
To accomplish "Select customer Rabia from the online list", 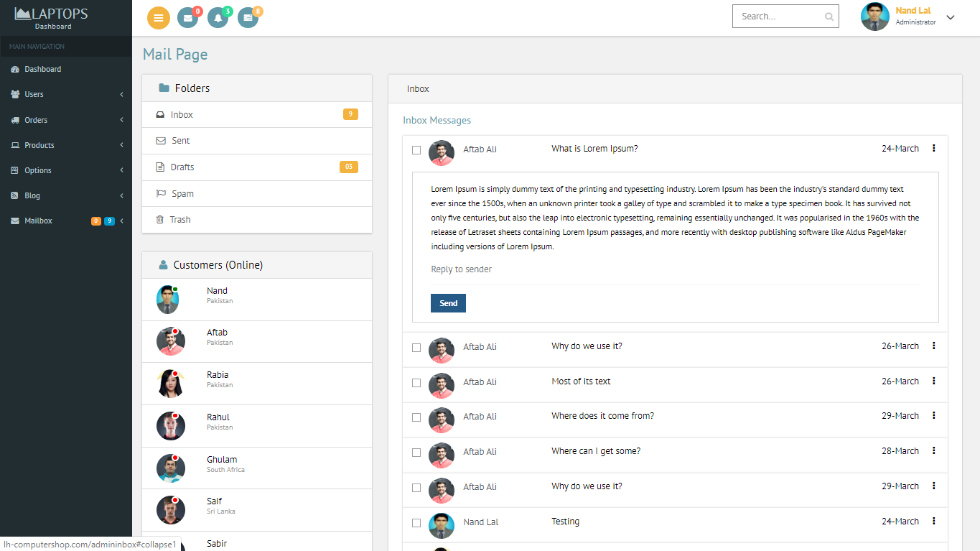I will tap(257, 384).
